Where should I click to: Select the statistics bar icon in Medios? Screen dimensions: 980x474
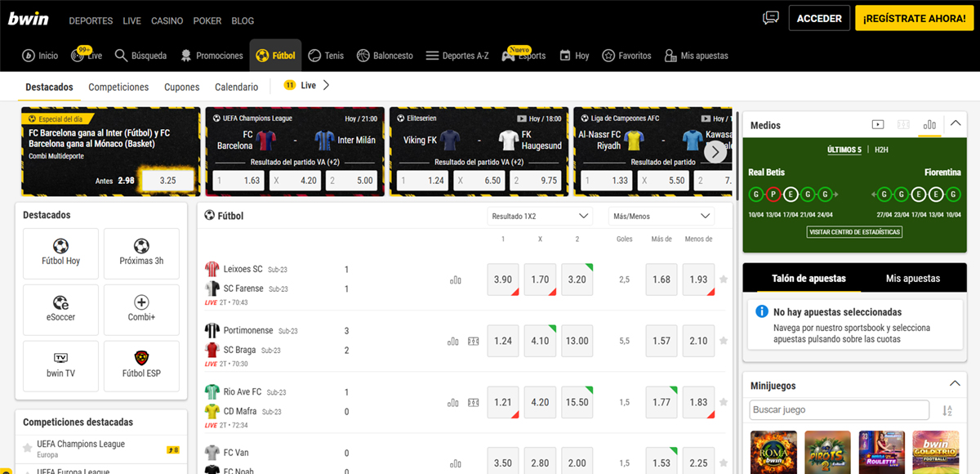[x=929, y=125]
